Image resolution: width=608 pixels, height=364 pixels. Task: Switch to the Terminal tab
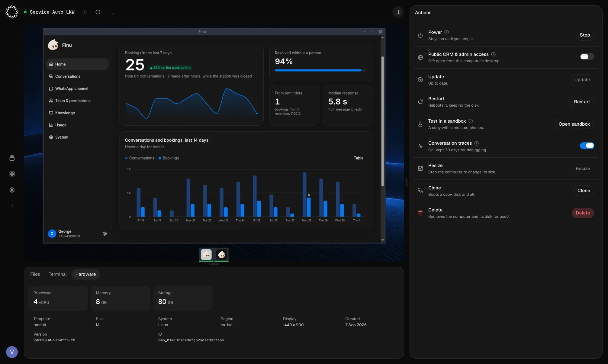(x=57, y=274)
